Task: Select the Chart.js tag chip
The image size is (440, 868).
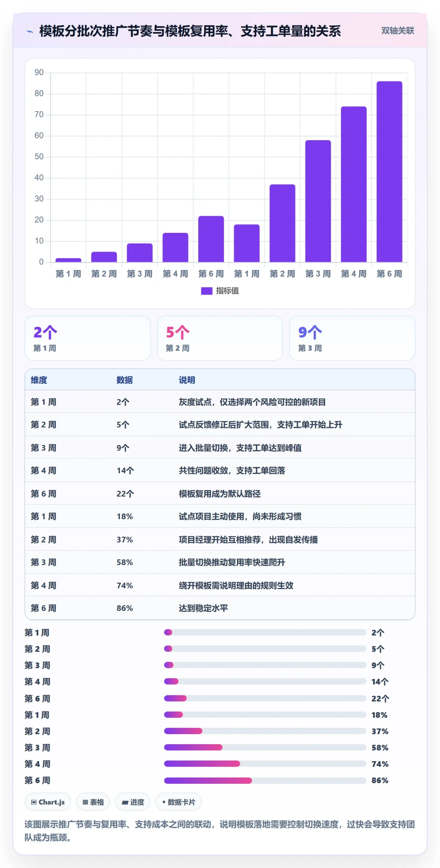Action: point(48,802)
